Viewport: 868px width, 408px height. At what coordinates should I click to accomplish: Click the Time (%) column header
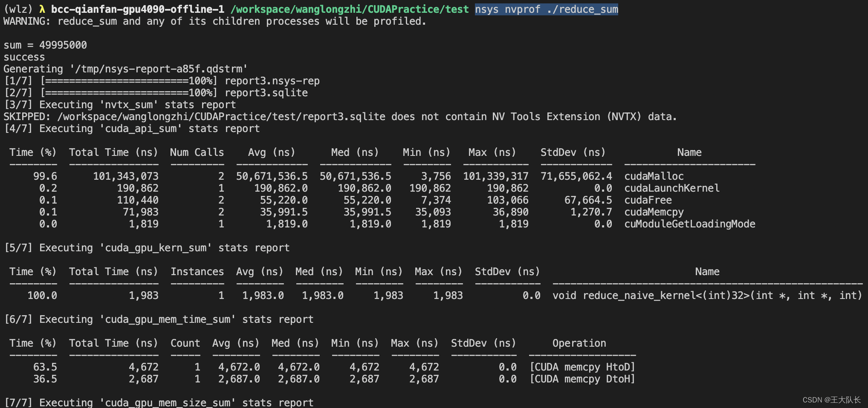[x=33, y=152]
